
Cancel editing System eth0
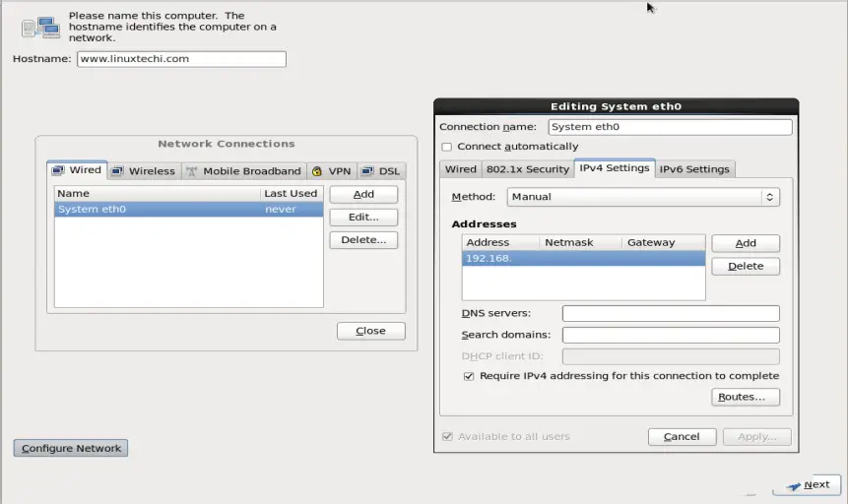click(682, 436)
